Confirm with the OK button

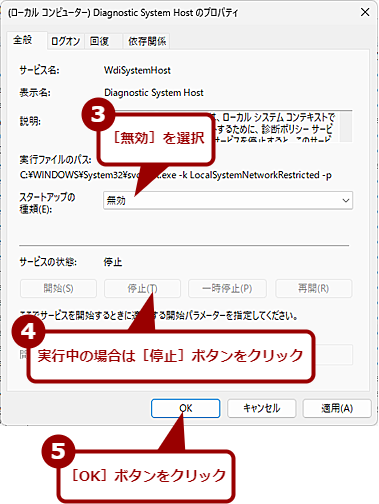tap(186, 408)
